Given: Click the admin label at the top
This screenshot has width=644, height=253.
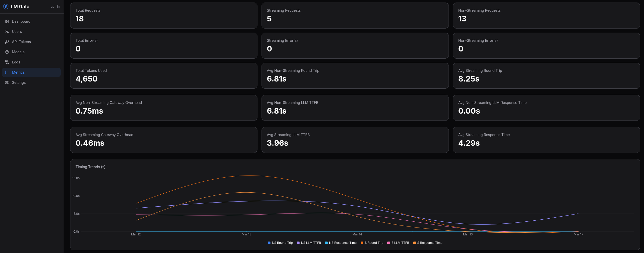Looking at the screenshot, I should pos(55,7).
